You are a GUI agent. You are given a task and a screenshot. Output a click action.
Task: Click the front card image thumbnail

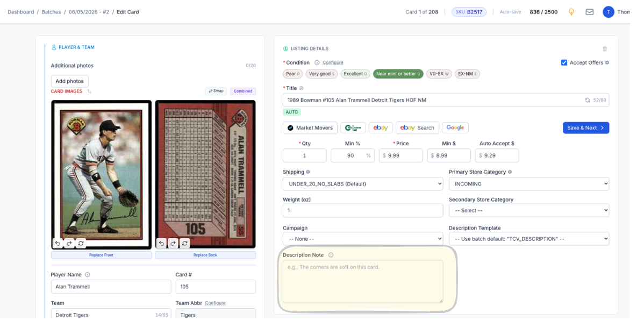click(102, 175)
